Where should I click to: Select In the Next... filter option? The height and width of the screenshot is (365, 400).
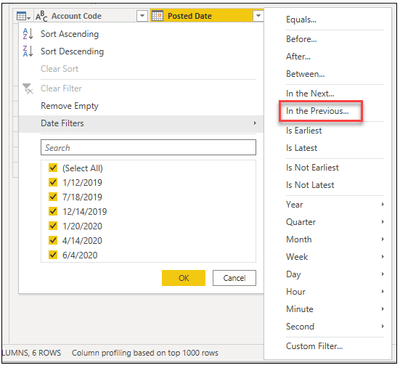(x=310, y=93)
